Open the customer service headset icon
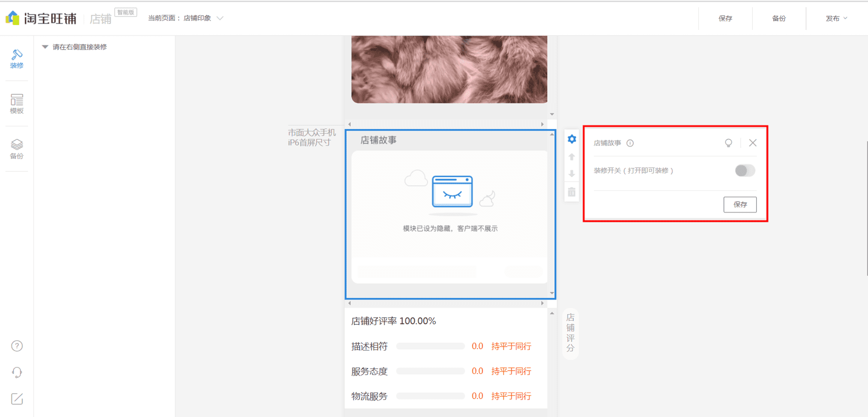This screenshot has width=868, height=417. (x=17, y=372)
